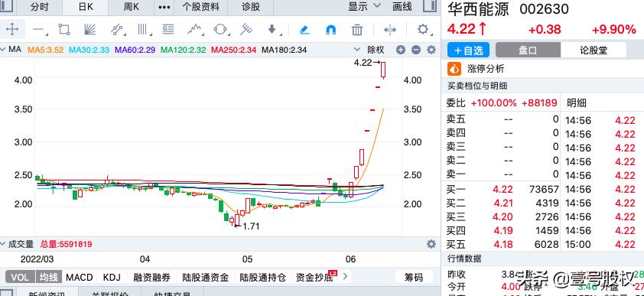
Task: Select the VOL indicator
Action: click(20, 277)
